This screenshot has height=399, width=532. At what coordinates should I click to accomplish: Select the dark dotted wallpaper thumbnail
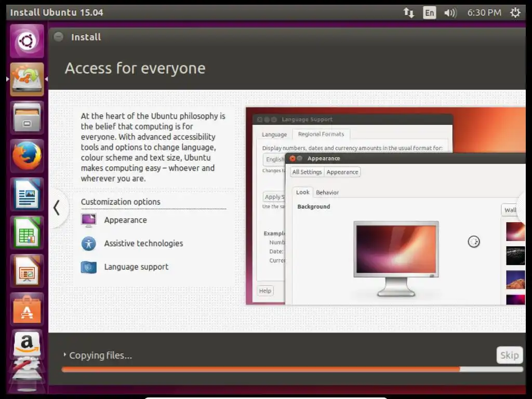point(515,256)
